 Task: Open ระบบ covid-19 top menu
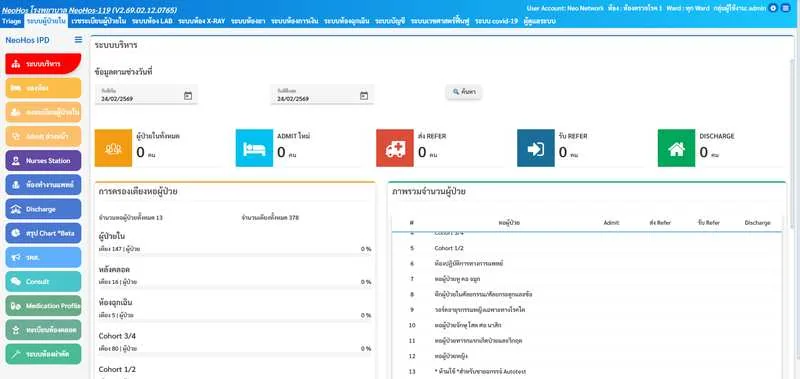496,21
